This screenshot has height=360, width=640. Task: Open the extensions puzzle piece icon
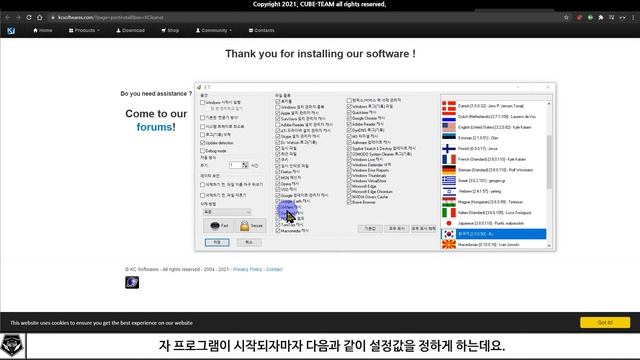(601, 18)
